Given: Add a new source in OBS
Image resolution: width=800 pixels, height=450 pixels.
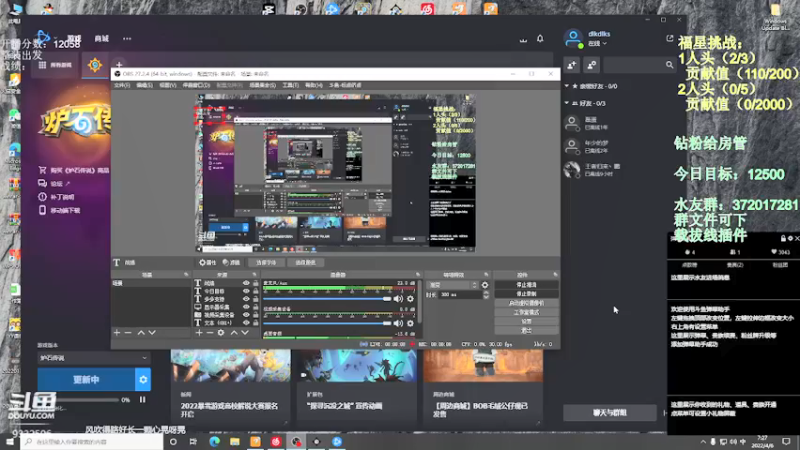Looking at the screenshot, I should [x=199, y=333].
